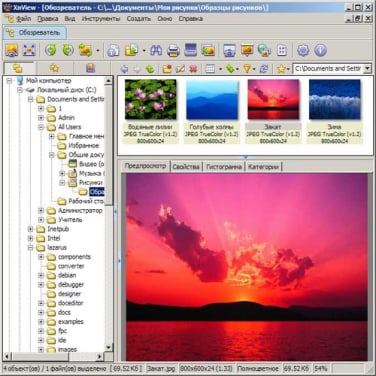This screenshot has width=376, height=376.
Task: Open search with the binoculars icon
Action: (156, 50)
